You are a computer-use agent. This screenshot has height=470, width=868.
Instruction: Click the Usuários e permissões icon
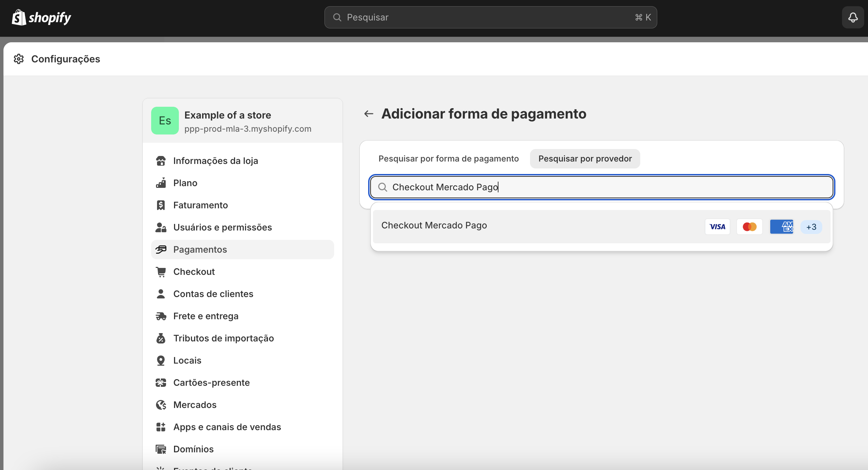[x=161, y=227]
